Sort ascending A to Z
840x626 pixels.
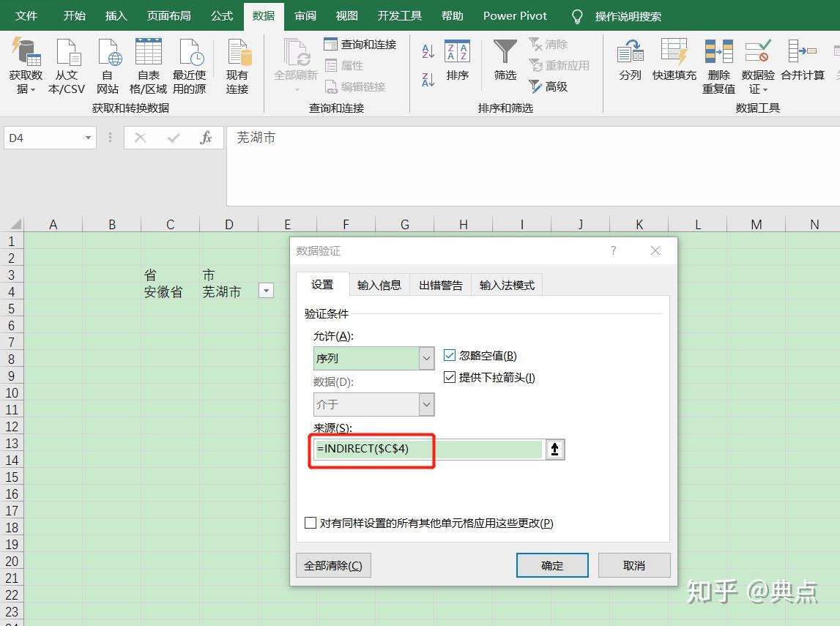click(428, 51)
